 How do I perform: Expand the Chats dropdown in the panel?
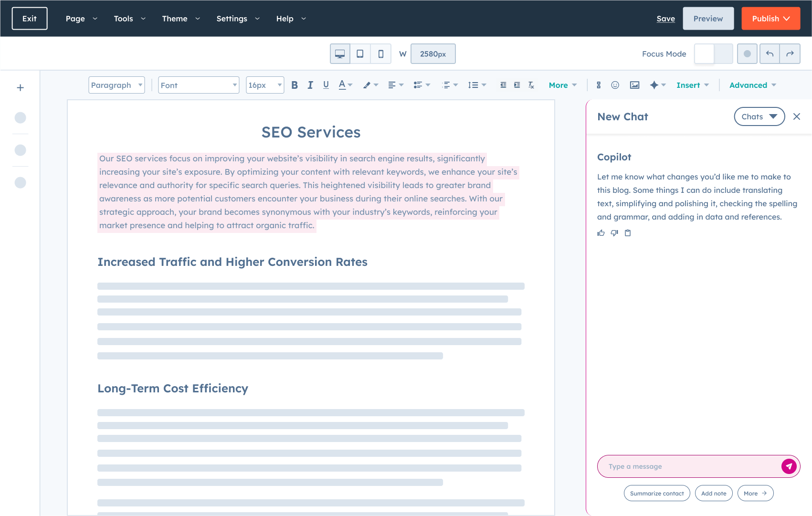point(759,116)
